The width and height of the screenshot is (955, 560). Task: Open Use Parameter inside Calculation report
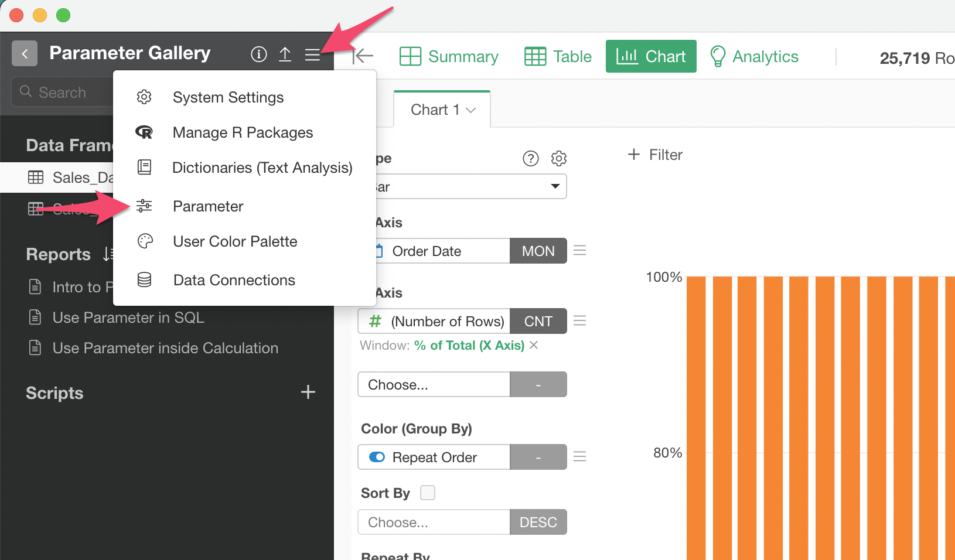point(165,348)
